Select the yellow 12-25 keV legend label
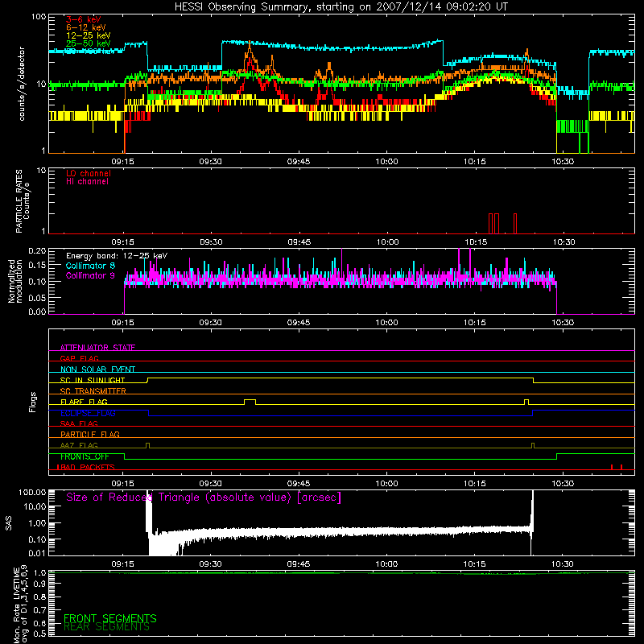The width and height of the screenshot is (644, 644). (x=88, y=35)
